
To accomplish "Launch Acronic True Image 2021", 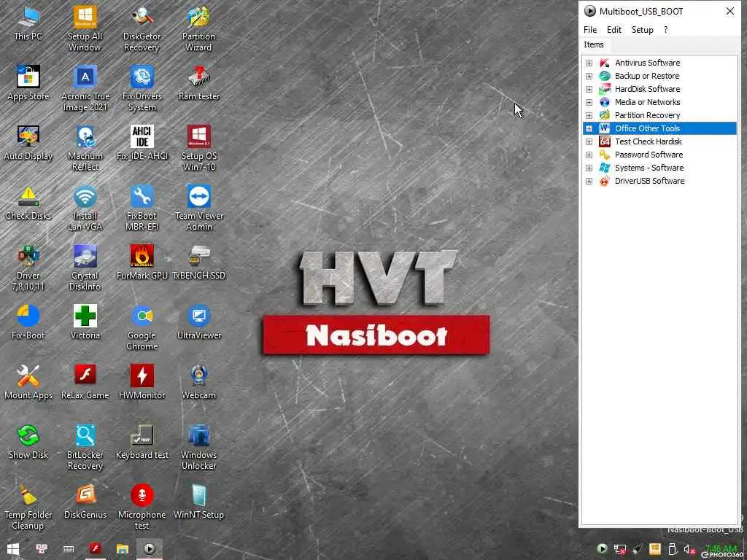I will 85,88.
